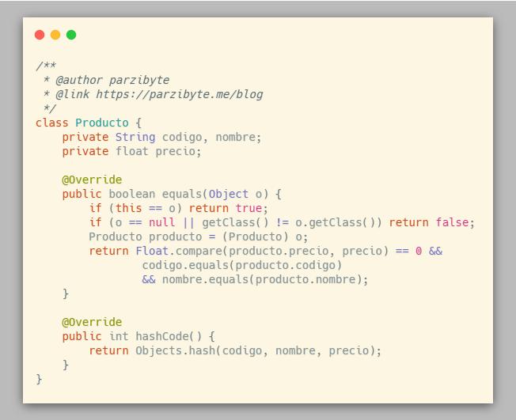Click the 'class' keyword
This screenshot has height=420, width=516.
[51, 123]
